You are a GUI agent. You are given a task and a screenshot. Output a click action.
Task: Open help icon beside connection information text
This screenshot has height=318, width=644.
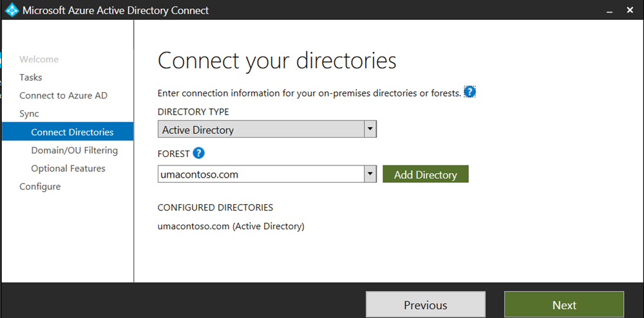point(470,92)
